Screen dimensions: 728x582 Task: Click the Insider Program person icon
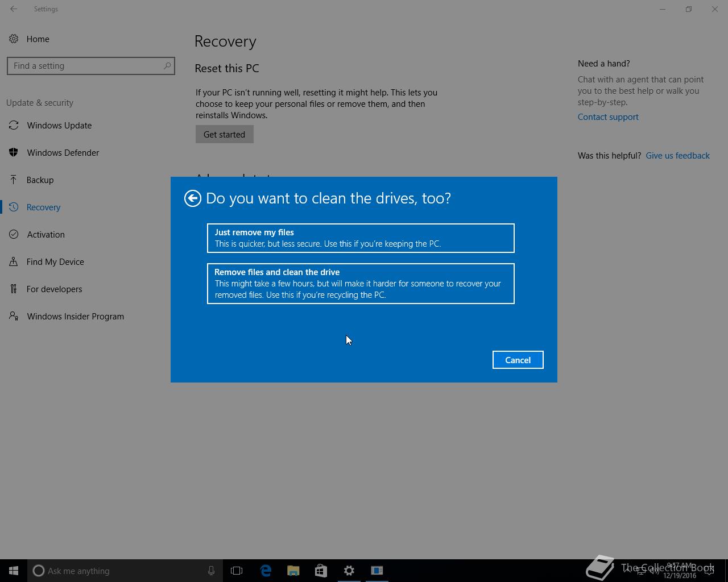point(14,316)
